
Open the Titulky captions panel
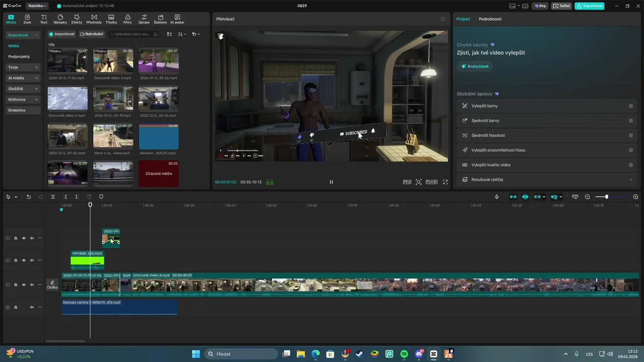[x=111, y=19]
